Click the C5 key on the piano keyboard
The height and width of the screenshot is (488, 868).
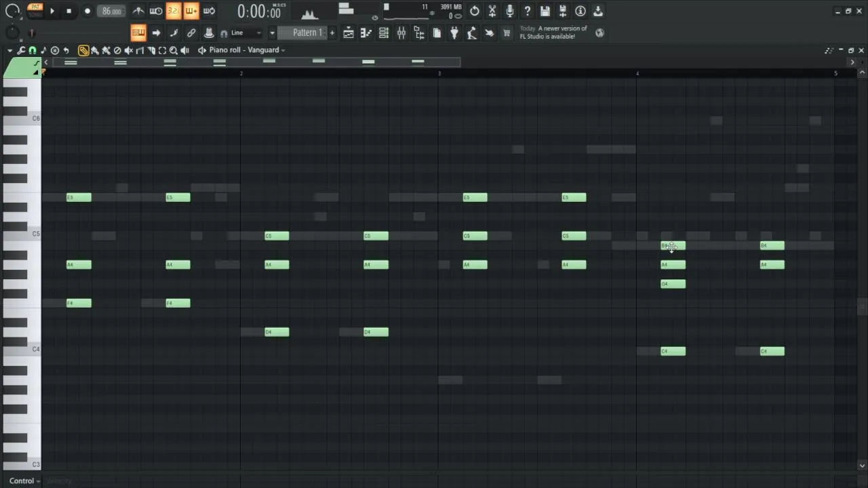[x=22, y=234]
